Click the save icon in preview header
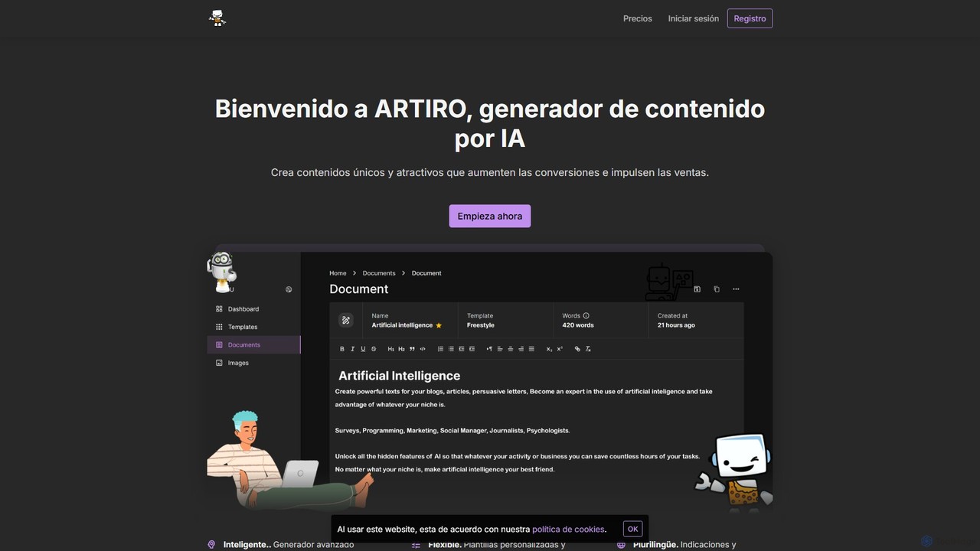The image size is (980, 551). click(x=697, y=289)
